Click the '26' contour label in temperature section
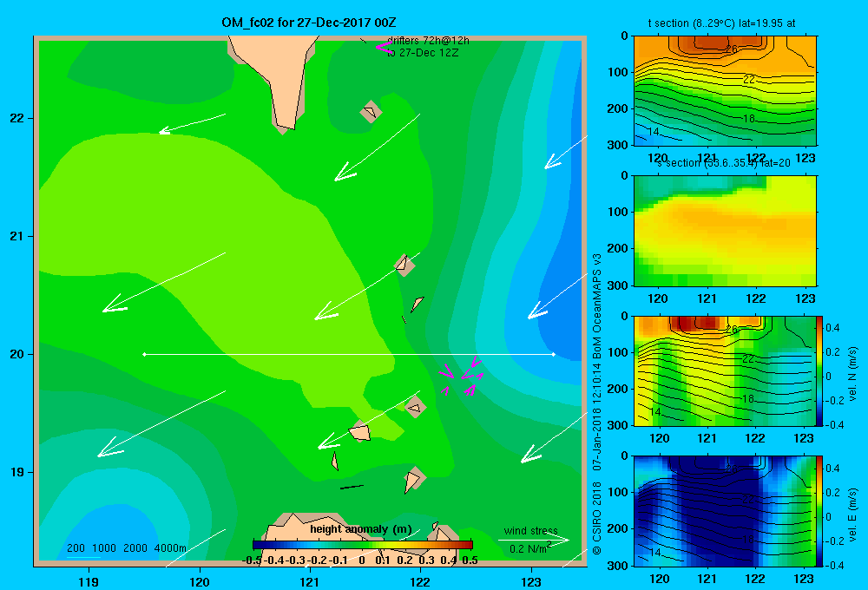The image size is (868, 590). pyautogui.click(x=731, y=49)
